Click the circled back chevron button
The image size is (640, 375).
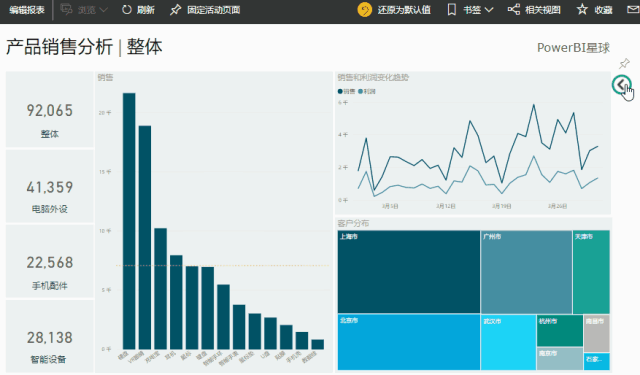tap(621, 85)
